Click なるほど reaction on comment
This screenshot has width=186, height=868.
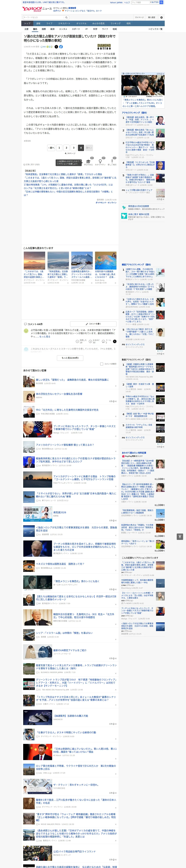click(x=94, y=341)
